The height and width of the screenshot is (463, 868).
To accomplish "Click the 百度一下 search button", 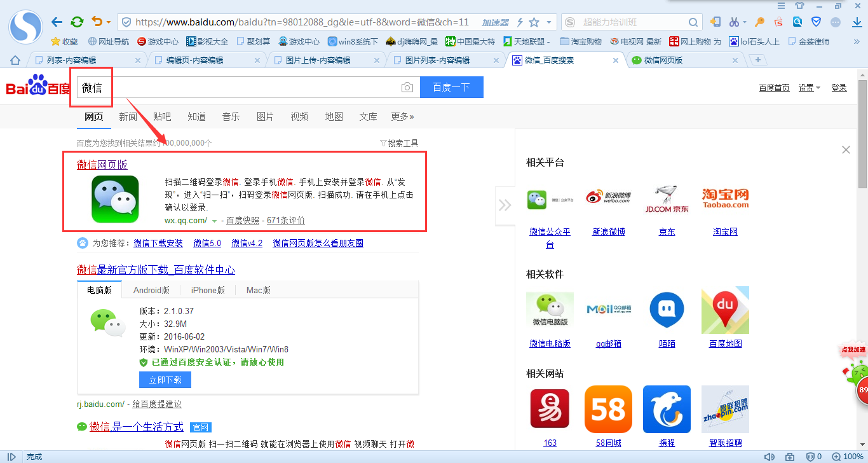I will [452, 87].
